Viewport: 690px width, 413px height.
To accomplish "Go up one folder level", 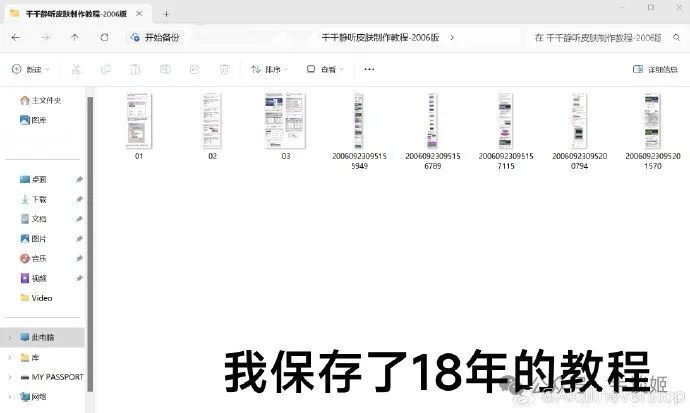I will pos(75,38).
